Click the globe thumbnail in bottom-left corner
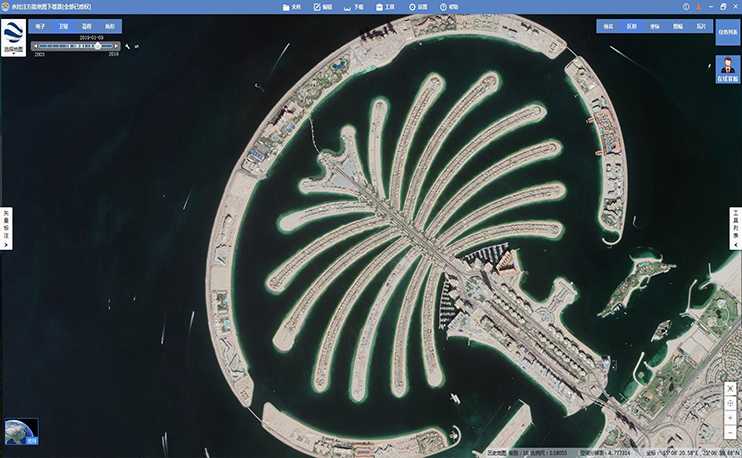 pos(21,430)
